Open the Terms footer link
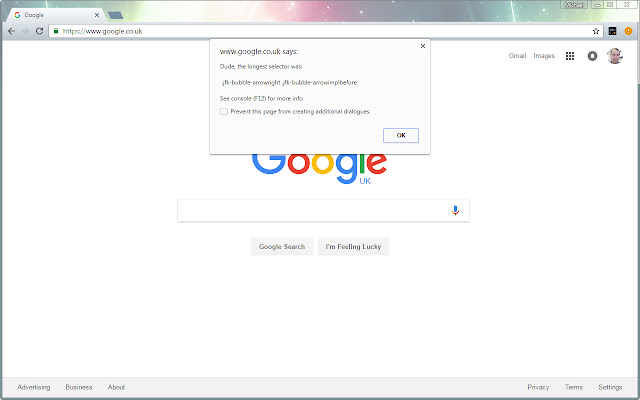640x400 pixels. coord(573,387)
